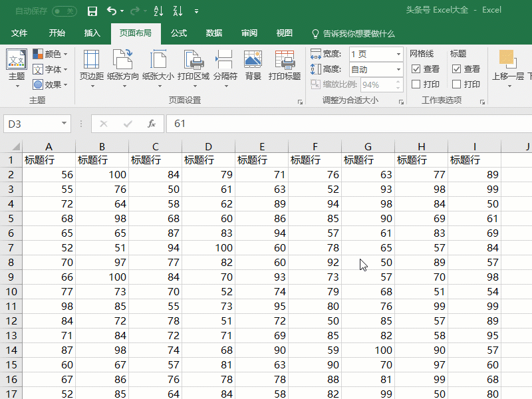Click the 背景 background button

point(253,65)
